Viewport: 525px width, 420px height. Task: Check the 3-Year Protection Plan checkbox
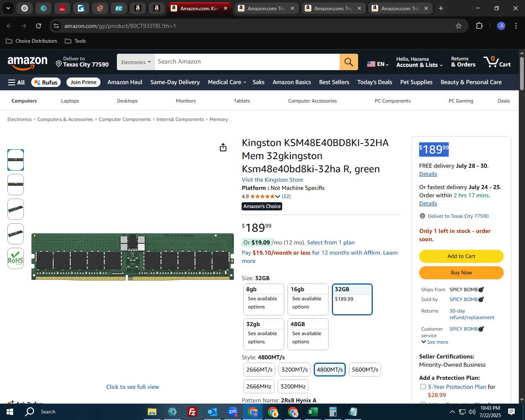(423, 387)
